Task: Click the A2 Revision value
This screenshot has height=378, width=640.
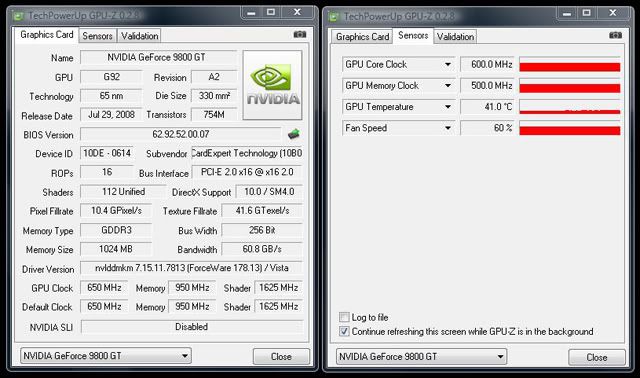Action: coord(214,77)
